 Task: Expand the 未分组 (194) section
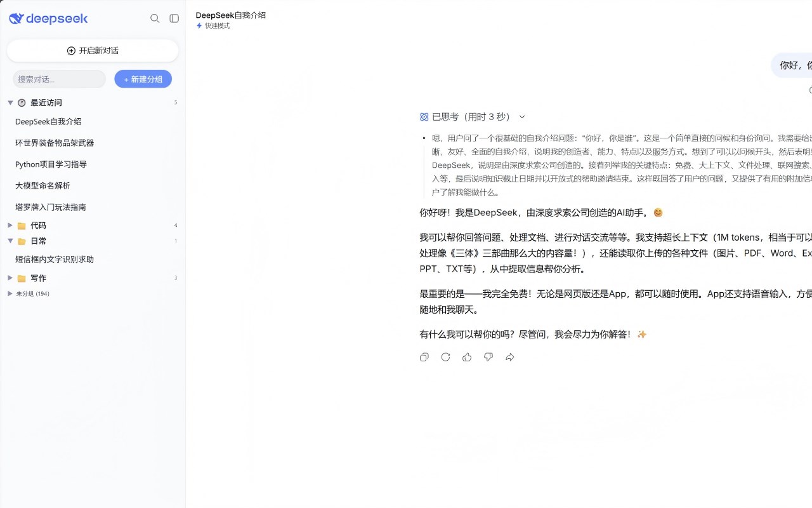point(10,293)
